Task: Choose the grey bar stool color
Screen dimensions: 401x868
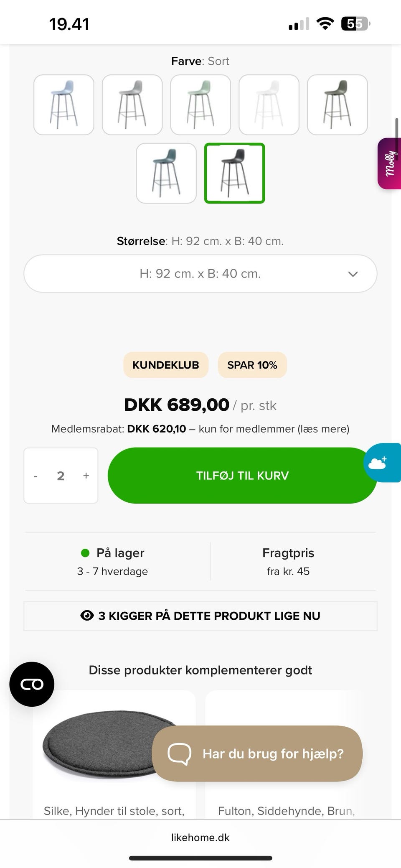Action: [x=132, y=105]
